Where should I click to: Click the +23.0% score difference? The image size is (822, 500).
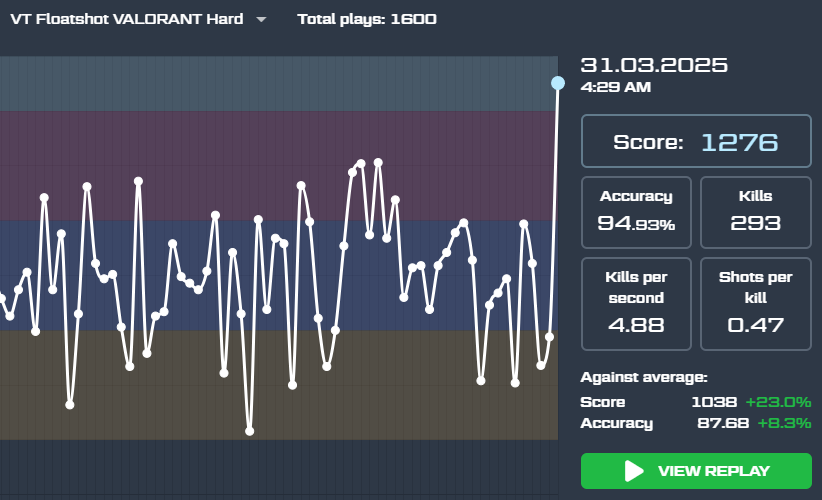[x=778, y=402]
